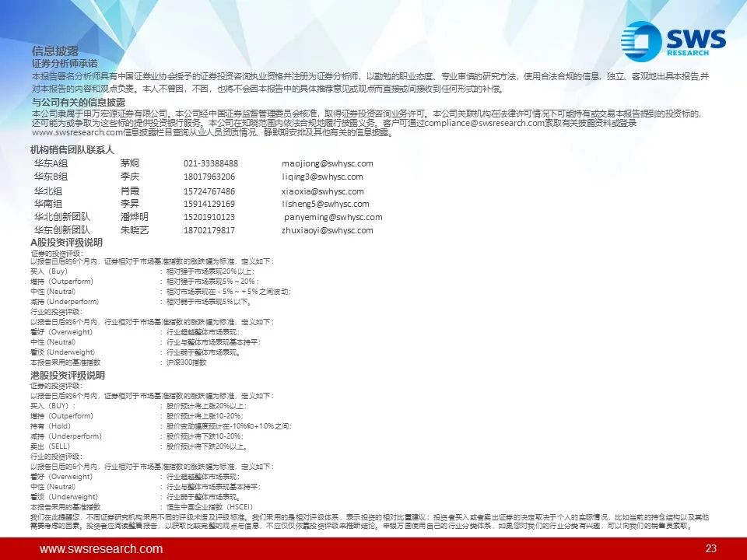Click the liqing3@swhysc.com email address
This screenshot has height=560, width=747.
pos(322,177)
